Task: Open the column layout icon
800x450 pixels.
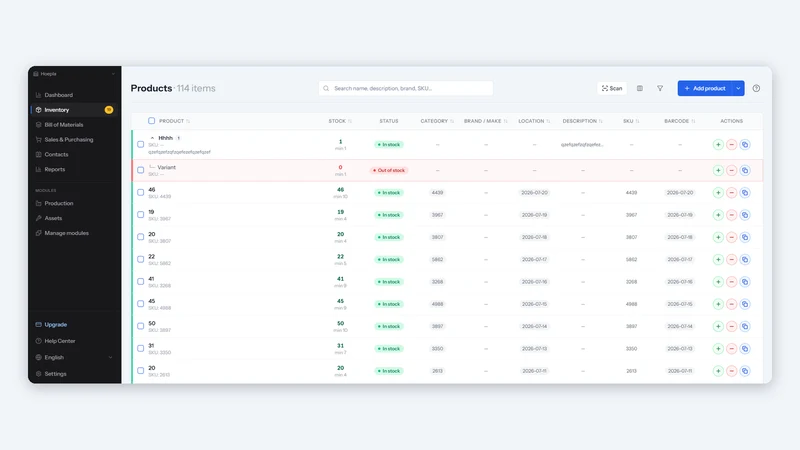Action: (640, 88)
